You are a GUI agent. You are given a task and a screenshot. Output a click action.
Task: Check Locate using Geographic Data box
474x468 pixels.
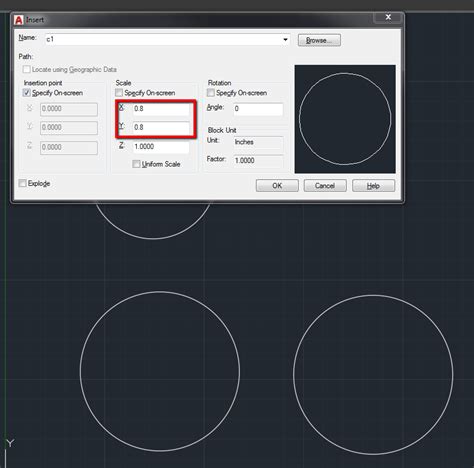[26, 69]
